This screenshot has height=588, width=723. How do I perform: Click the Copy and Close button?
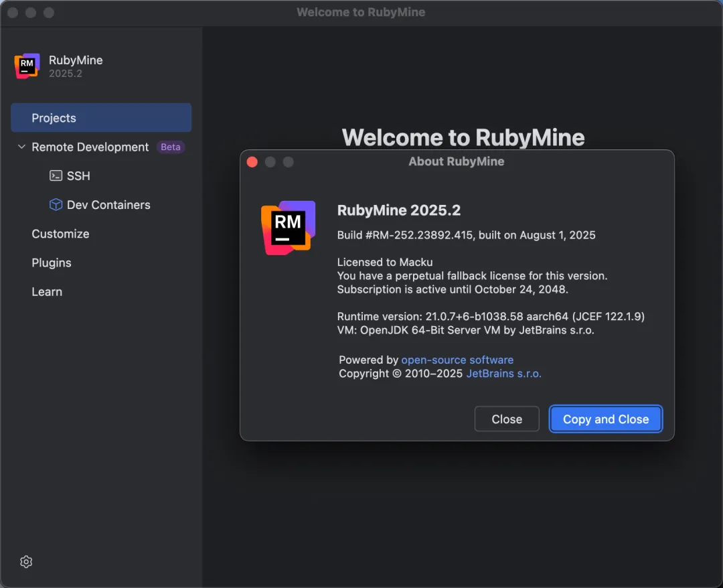605,419
